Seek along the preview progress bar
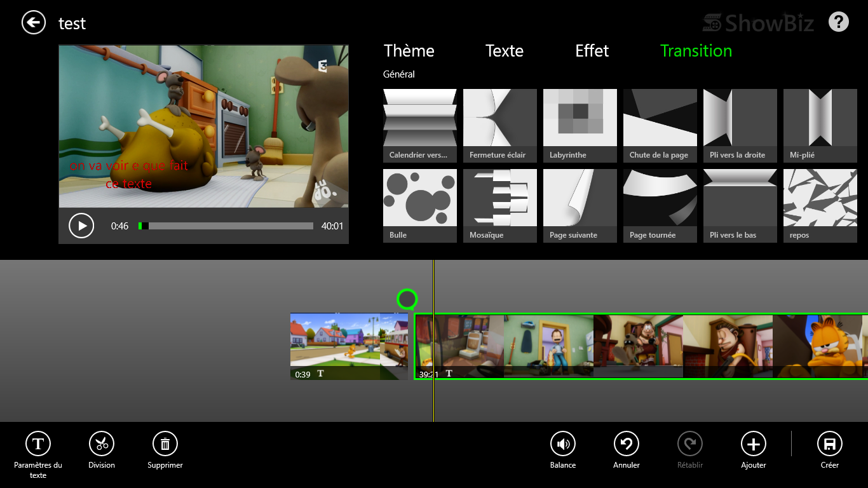The width and height of the screenshot is (868, 488). tap(226, 226)
